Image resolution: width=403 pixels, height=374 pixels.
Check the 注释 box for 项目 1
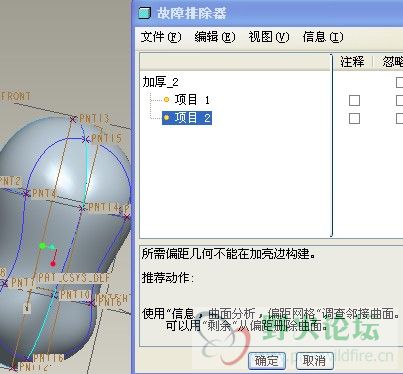click(354, 100)
